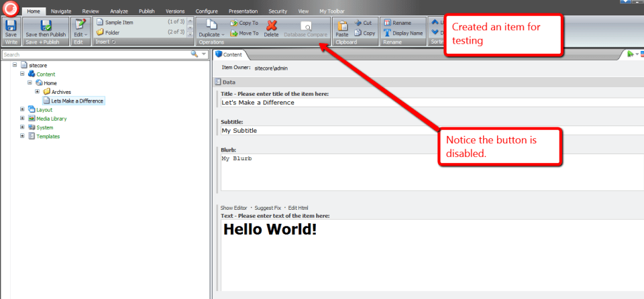The image size is (644, 299).
Task: Click the Move To icon
Action: tap(234, 32)
